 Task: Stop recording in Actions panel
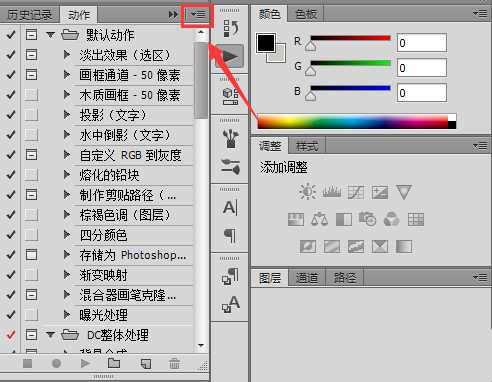click(x=28, y=363)
